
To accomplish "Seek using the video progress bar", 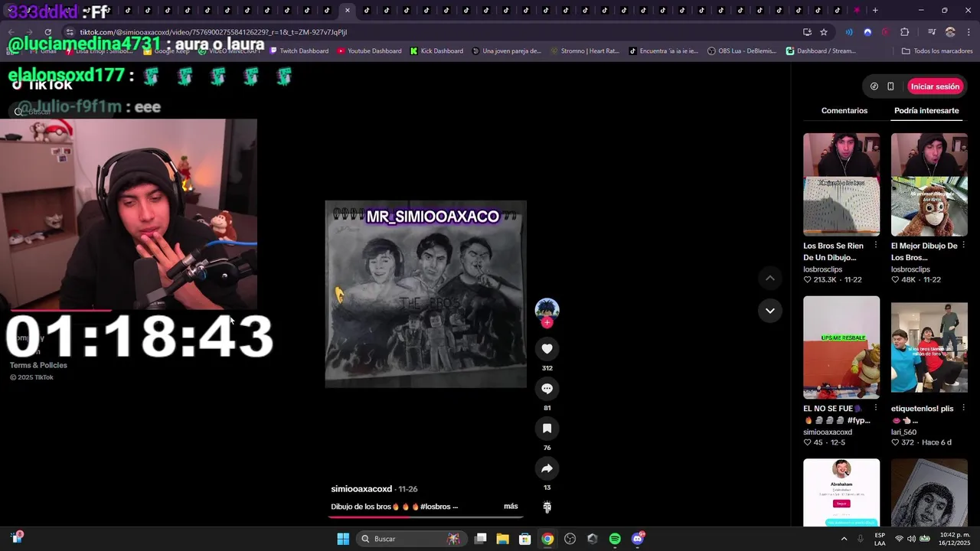I will point(426,517).
